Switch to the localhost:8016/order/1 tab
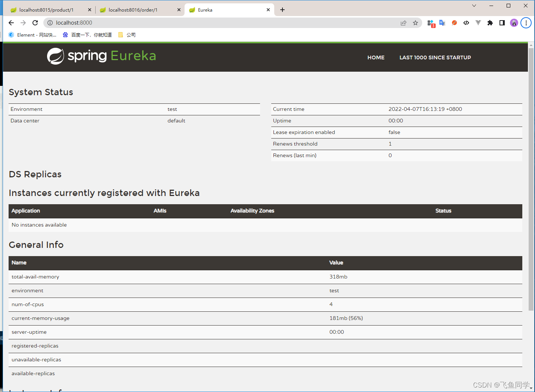This screenshot has width=535, height=392. click(x=140, y=10)
